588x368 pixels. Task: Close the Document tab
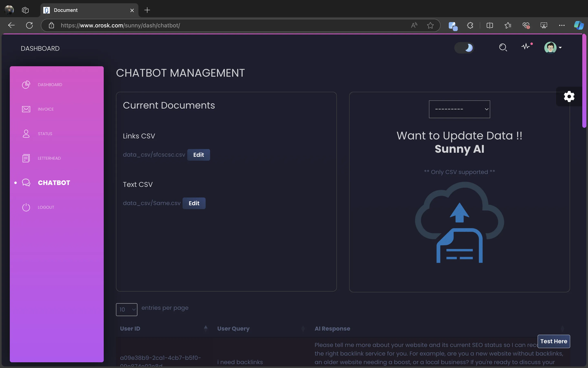[x=132, y=10]
